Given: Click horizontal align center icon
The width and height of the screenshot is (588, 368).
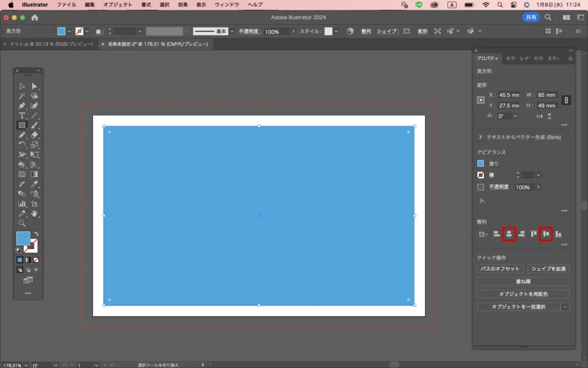Looking at the screenshot, I should click(509, 234).
